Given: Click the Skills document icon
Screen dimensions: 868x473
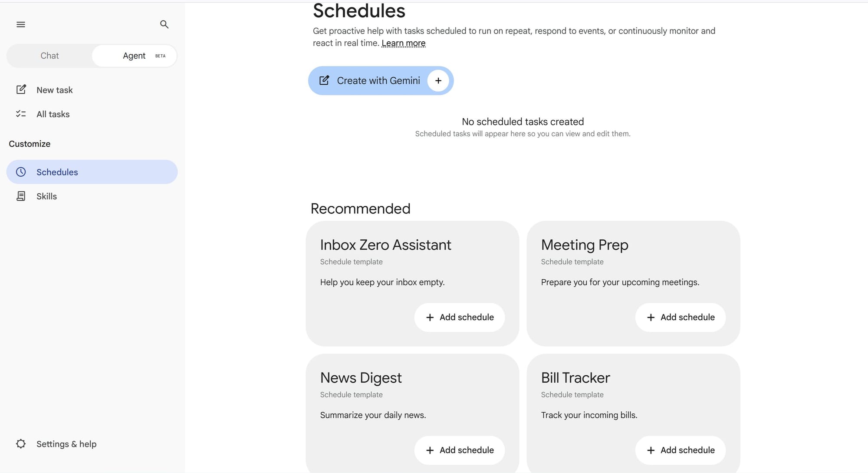Looking at the screenshot, I should (x=21, y=196).
